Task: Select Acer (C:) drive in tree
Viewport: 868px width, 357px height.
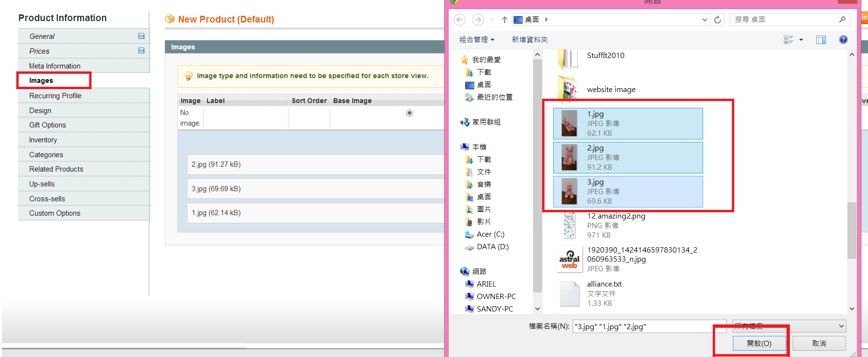Action: point(490,234)
